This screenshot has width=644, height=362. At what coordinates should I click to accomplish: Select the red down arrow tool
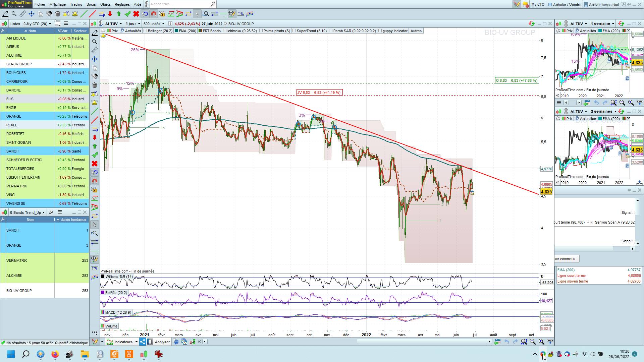tap(110, 14)
